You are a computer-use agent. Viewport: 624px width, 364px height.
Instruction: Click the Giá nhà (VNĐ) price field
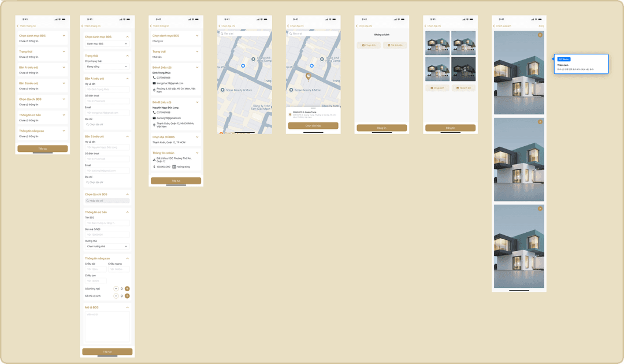tap(107, 235)
